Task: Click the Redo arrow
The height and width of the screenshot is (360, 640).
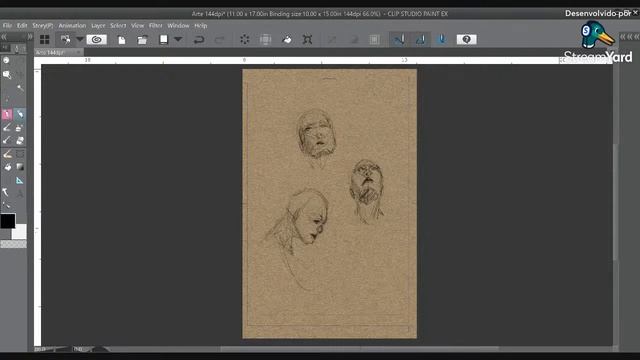Action: coord(220,39)
